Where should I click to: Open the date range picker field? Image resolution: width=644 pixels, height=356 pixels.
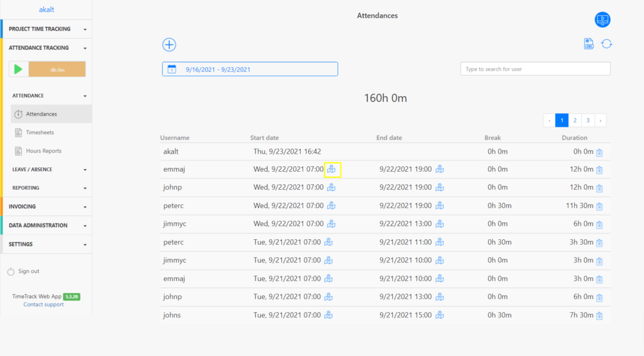249,69
